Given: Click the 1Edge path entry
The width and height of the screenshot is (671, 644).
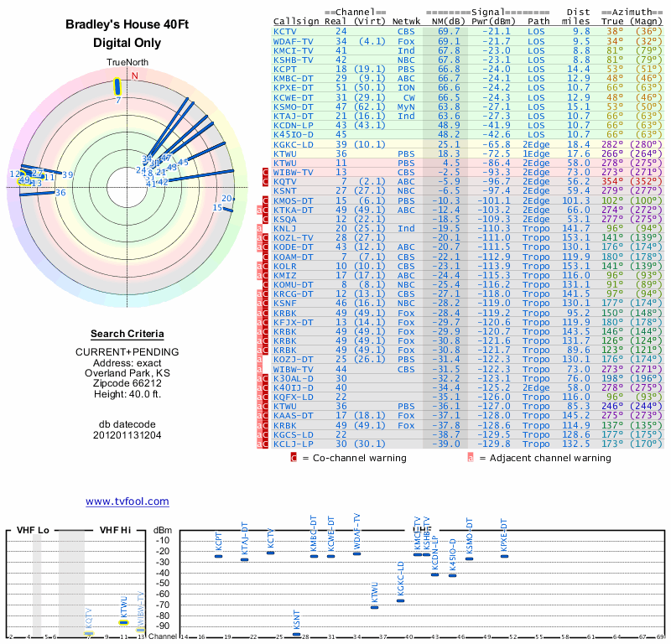Looking at the screenshot, I should coord(536,154).
